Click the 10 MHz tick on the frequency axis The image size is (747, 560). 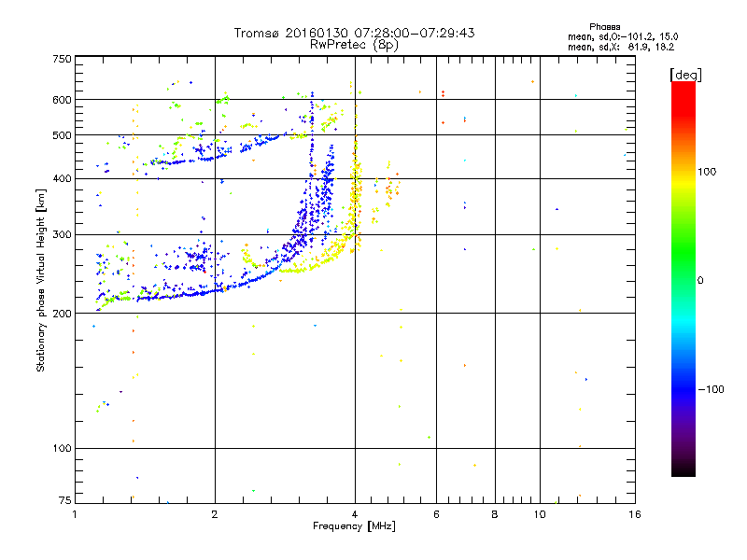tap(538, 514)
